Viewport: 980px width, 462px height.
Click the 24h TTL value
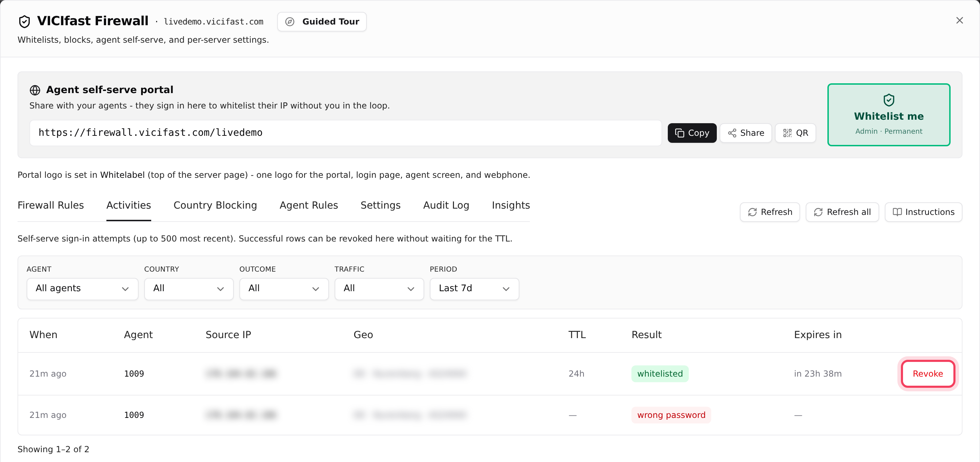point(576,374)
